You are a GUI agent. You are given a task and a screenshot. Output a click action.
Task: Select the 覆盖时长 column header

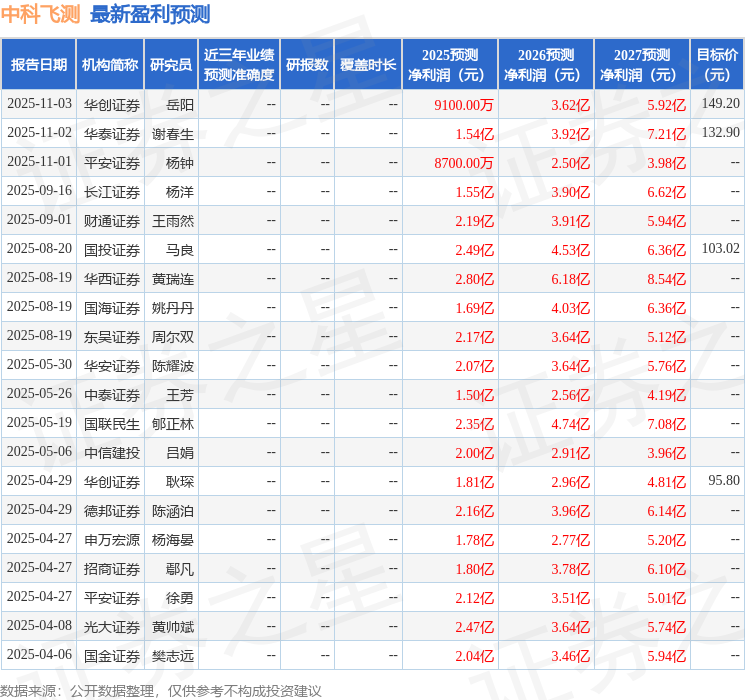pyautogui.click(x=368, y=65)
